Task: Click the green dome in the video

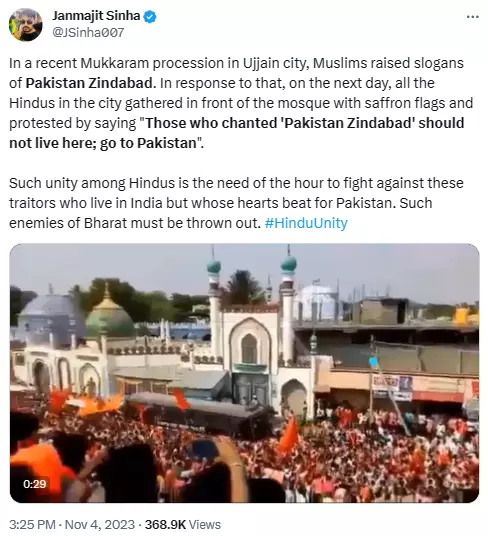Action: (x=109, y=318)
